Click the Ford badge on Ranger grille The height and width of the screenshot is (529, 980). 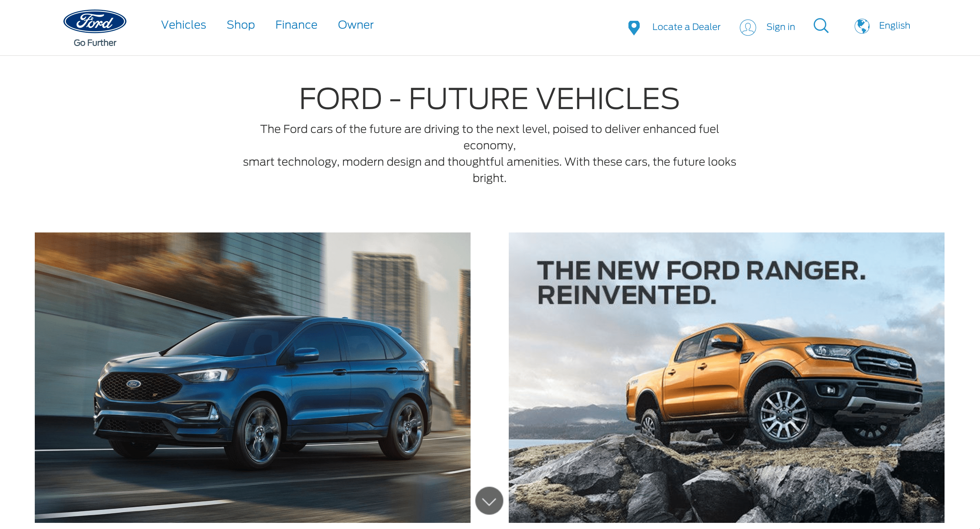coord(891,364)
